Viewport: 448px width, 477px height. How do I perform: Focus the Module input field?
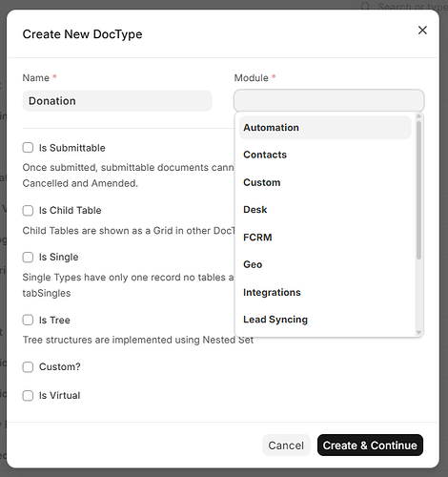[x=329, y=100]
